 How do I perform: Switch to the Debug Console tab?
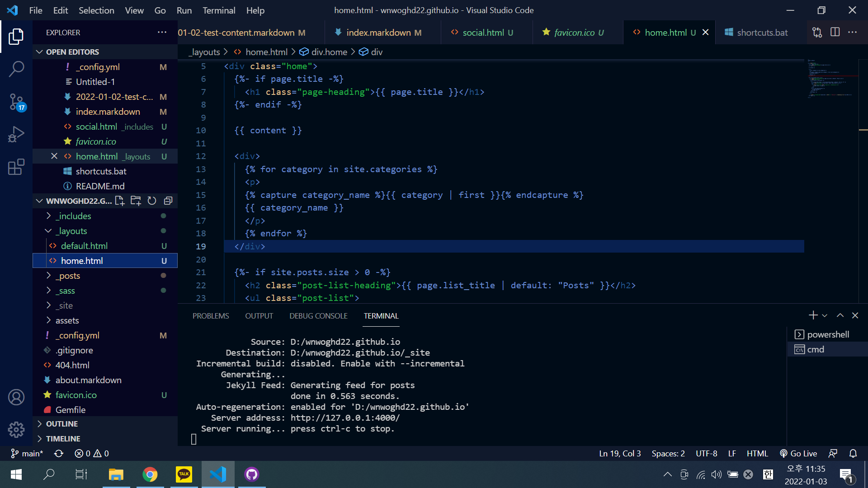point(318,316)
